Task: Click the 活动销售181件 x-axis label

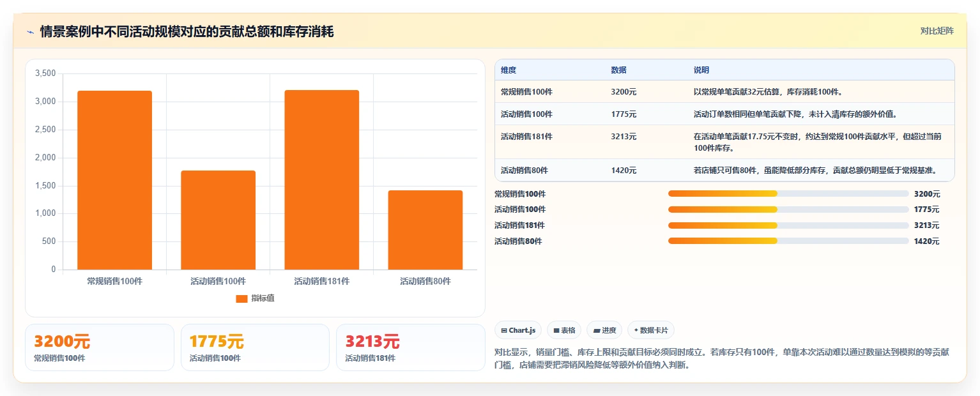Action: coord(322,281)
